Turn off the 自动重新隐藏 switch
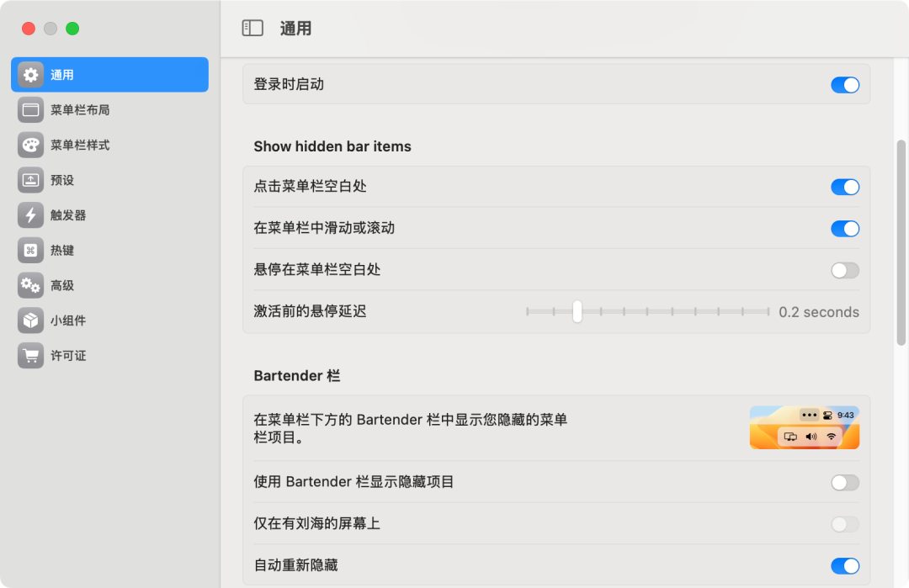This screenshot has width=909, height=588. point(845,565)
